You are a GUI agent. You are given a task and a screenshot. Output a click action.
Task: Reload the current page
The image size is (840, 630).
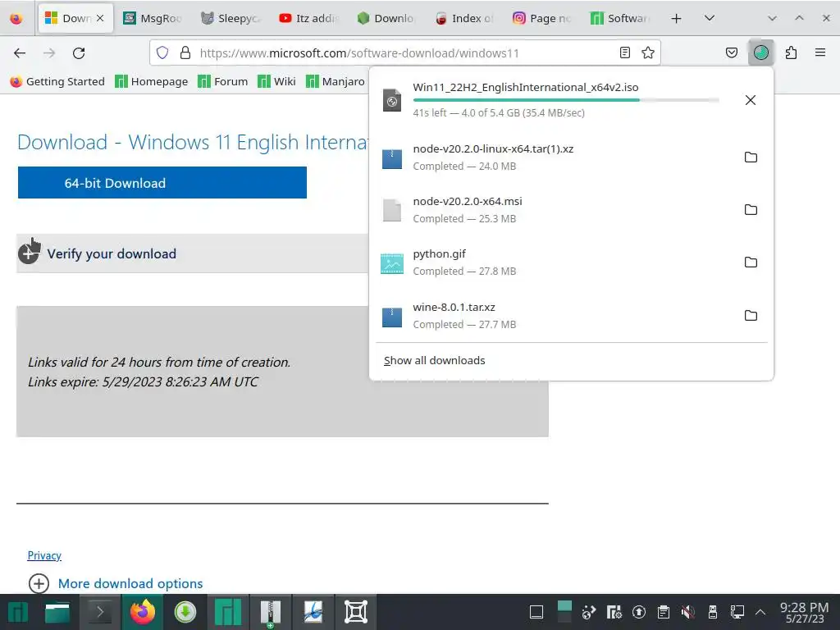click(x=79, y=53)
